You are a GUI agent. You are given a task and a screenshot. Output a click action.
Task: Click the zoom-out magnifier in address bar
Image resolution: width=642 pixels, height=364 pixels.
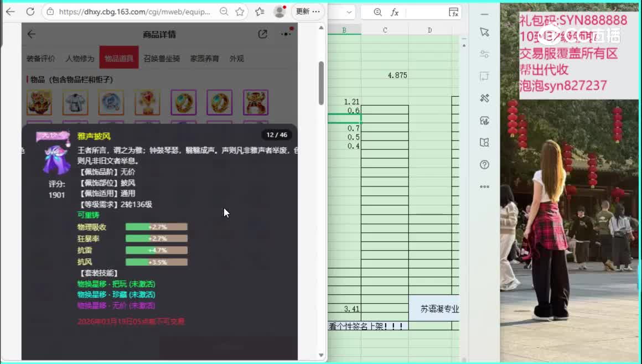point(224,12)
